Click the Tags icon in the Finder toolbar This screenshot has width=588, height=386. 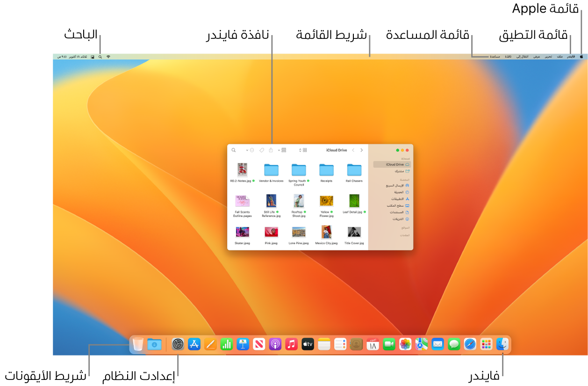point(262,149)
